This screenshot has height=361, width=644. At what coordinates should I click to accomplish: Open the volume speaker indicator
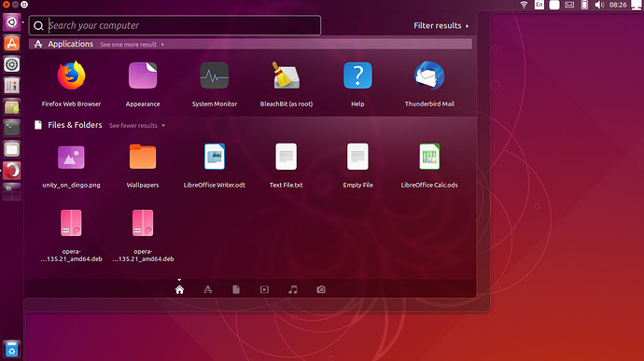coord(599,5)
